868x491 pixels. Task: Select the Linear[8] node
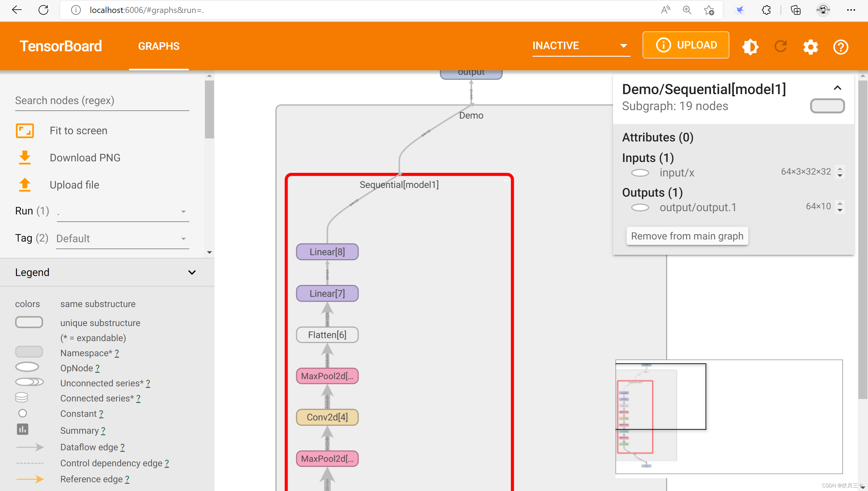click(x=327, y=251)
